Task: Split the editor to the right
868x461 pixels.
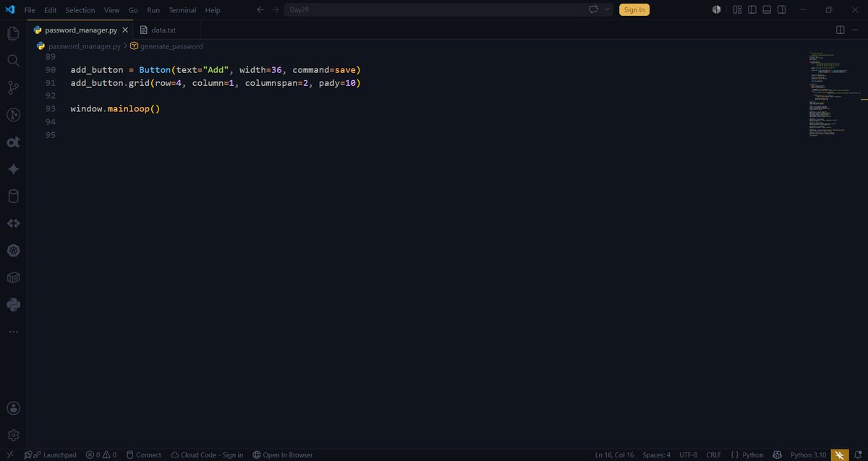Action: 841,30
